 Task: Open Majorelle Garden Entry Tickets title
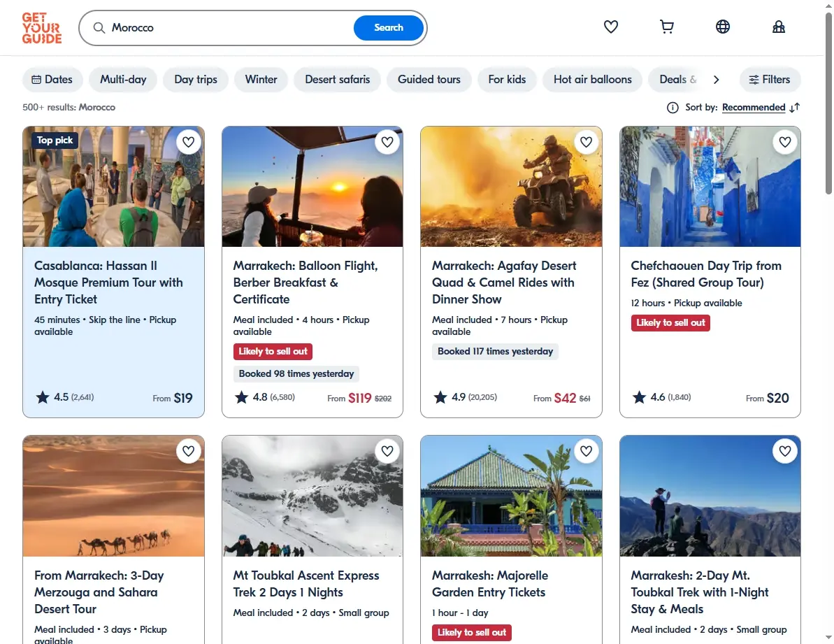(x=490, y=584)
